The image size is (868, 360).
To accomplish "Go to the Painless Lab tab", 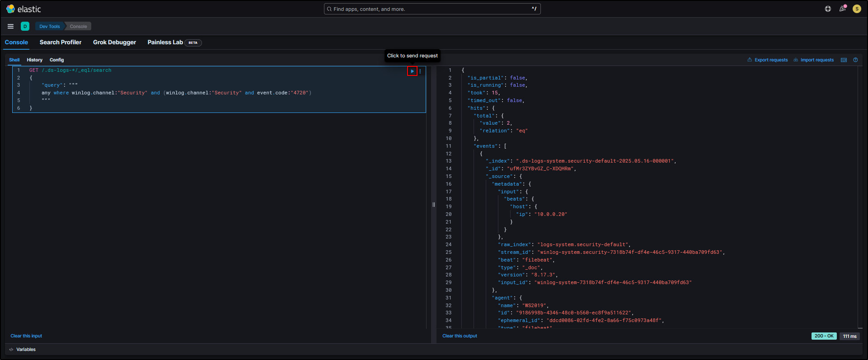I will pos(165,42).
